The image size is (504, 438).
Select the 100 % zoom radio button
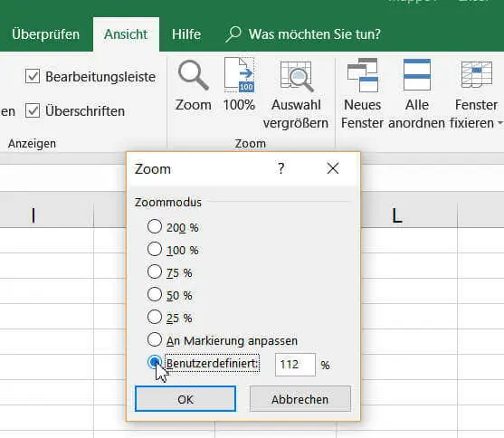coord(155,249)
